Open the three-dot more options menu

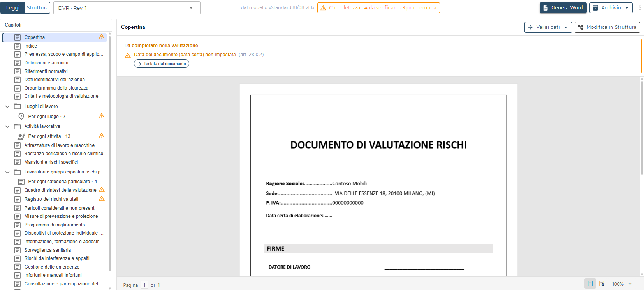pyautogui.click(x=640, y=8)
